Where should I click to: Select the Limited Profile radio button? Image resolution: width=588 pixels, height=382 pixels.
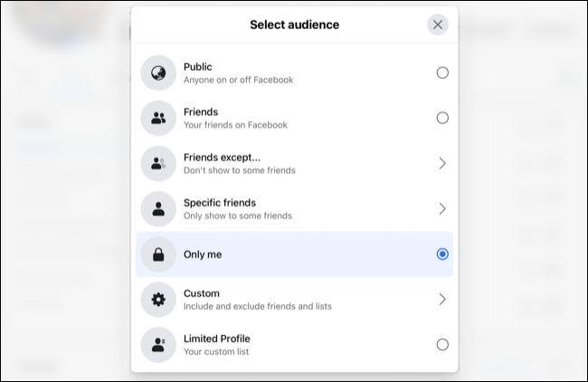[x=442, y=344]
